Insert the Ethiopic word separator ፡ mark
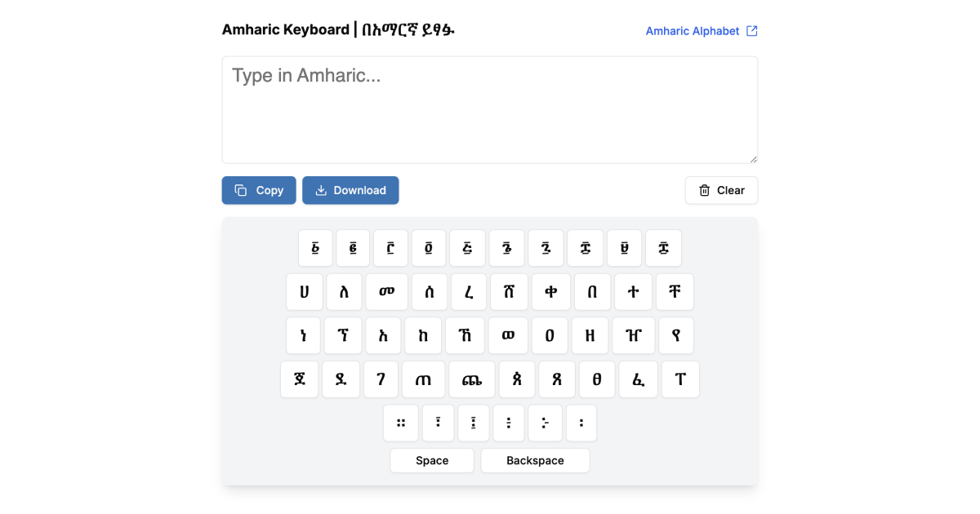The height and width of the screenshot is (514, 980). (581, 423)
